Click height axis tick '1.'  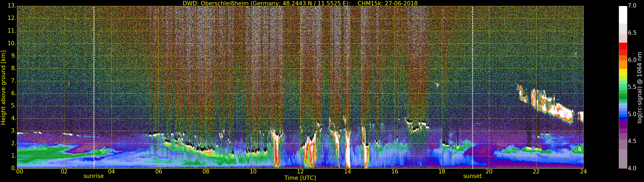point(14,156)
